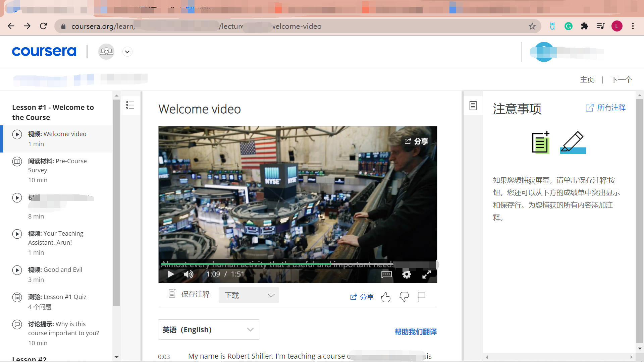View 所有注释 in the notes panel
This screenshot has height=362, width=644.
pos(606,107)
